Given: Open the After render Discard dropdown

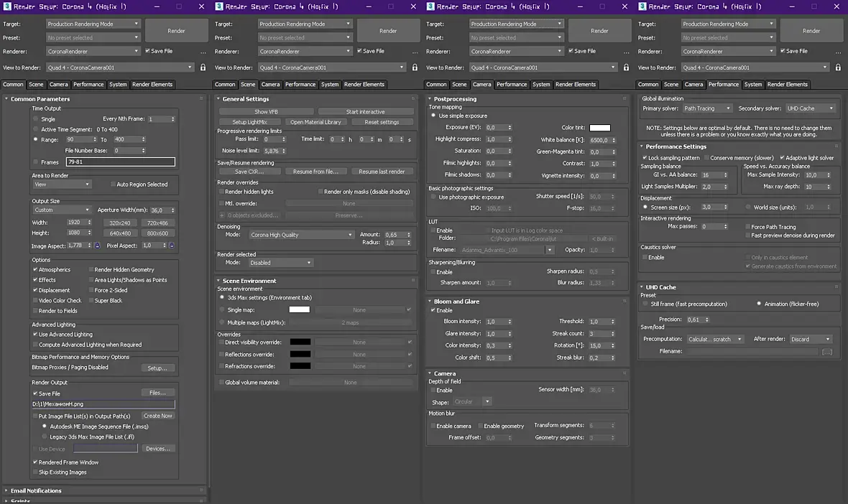Looking at the screenshot, I should 810,340.
